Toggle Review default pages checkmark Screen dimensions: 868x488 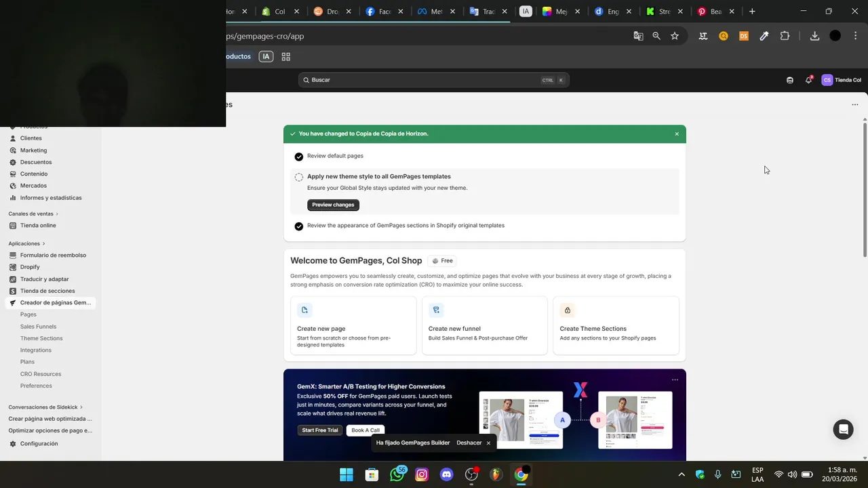pos(299,157)
